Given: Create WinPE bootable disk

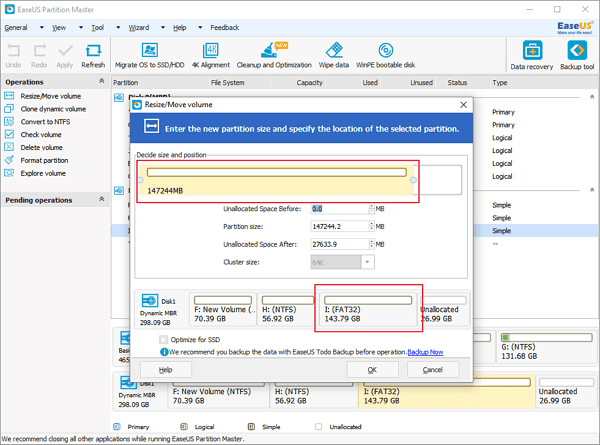Looking at the screenshot, I should click(x=385, y=55).
